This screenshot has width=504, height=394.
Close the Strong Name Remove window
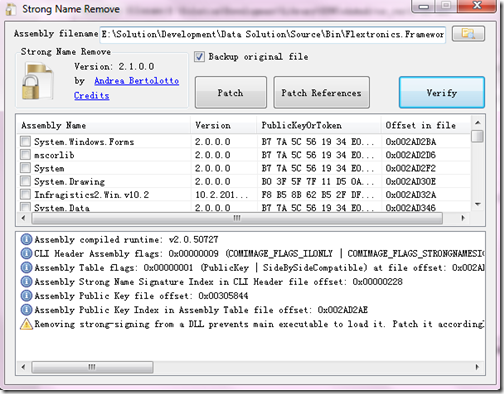point(477,6)
